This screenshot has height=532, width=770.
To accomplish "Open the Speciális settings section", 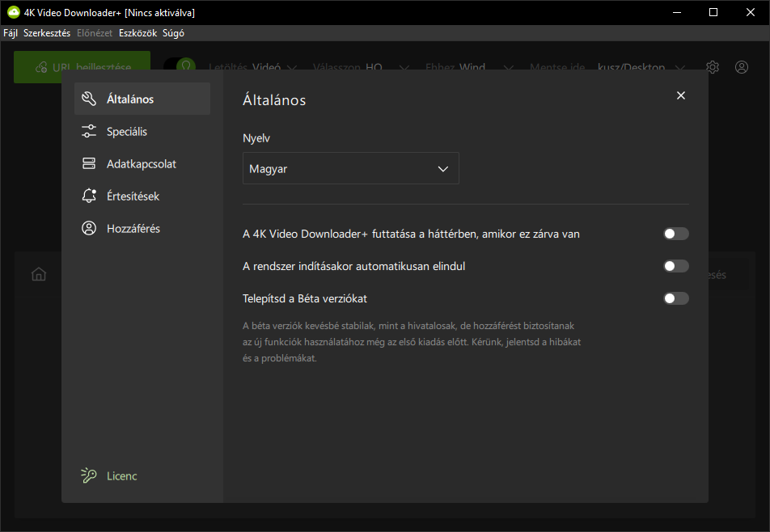I will pyautogui.click(x=142, y=131).
